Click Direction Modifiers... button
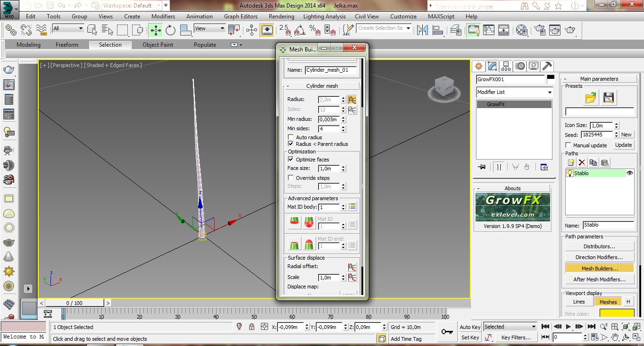The image size is (644, 346). (599, 257)
